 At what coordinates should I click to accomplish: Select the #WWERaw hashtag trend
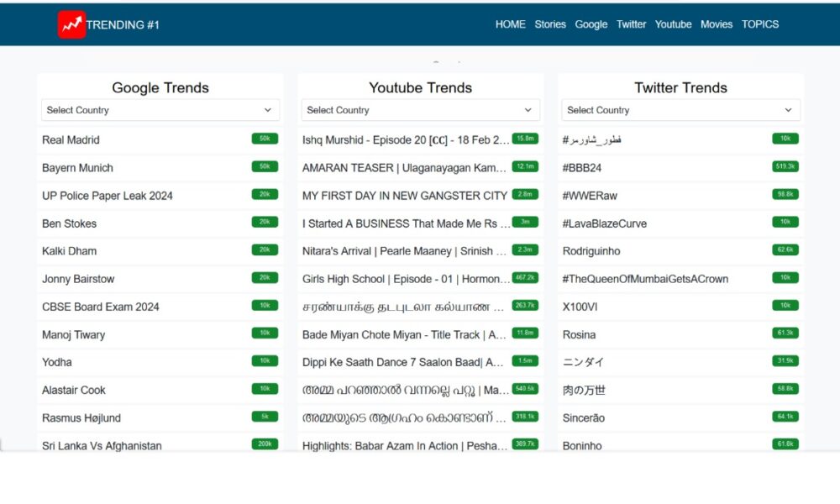[590, 196]
